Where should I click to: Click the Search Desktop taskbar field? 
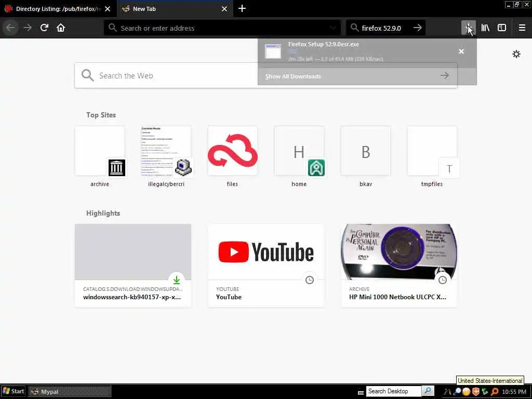394,391
